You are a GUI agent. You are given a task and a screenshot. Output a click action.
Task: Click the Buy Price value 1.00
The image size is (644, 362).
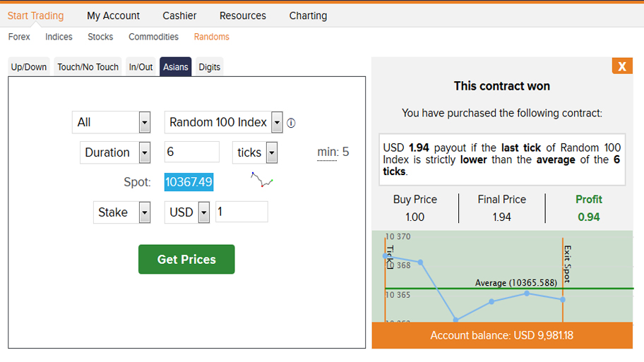click(x=415, y=217)
